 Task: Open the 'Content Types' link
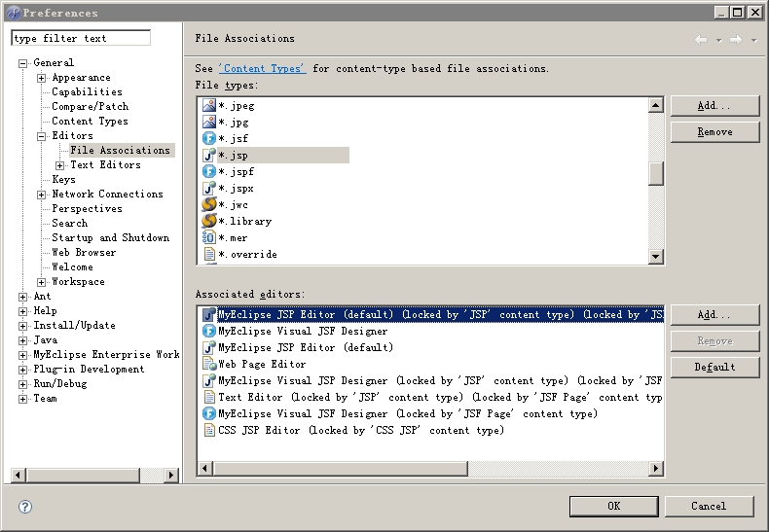click(262, 69)
